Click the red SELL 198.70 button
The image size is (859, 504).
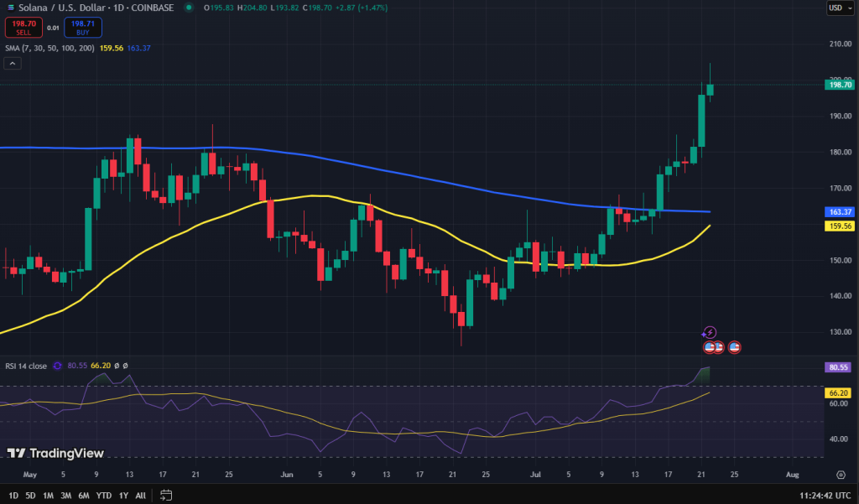click(x=23, y=28)
